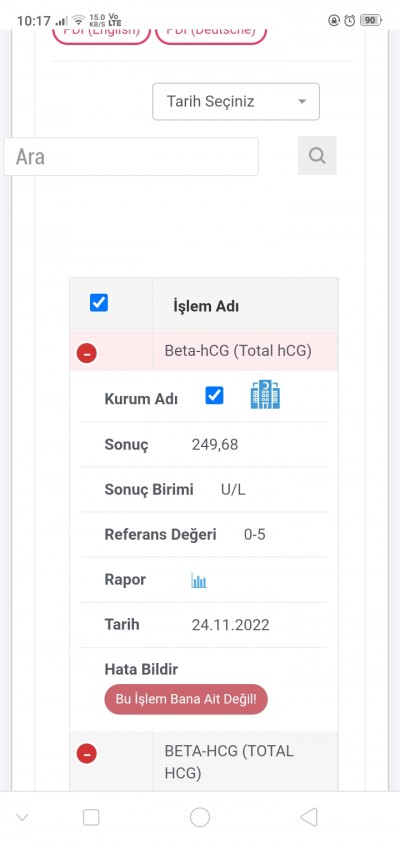Tap the downward chevron in navigation bar
The width and height of the screenshot is (400, 844).
pos(22,817)
